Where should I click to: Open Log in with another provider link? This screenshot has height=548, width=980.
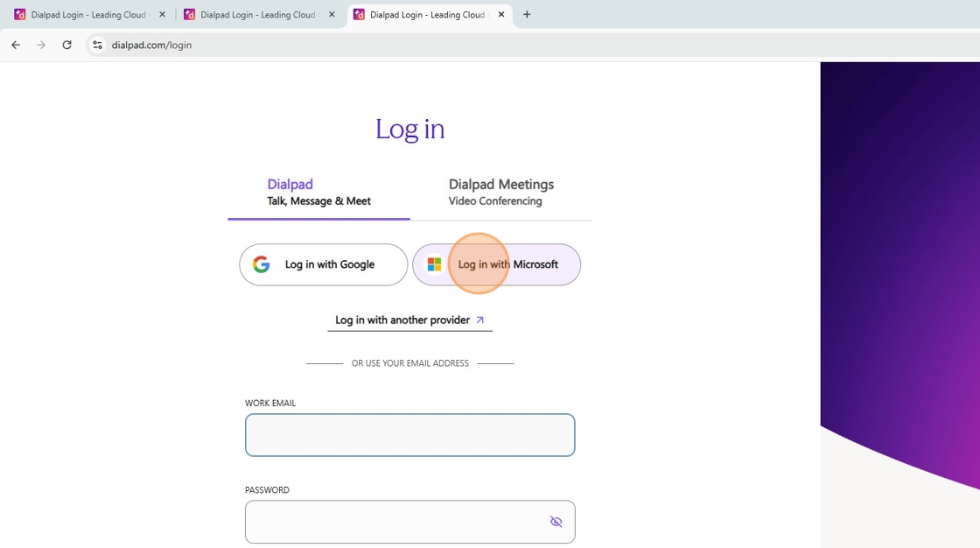[410, 320]
